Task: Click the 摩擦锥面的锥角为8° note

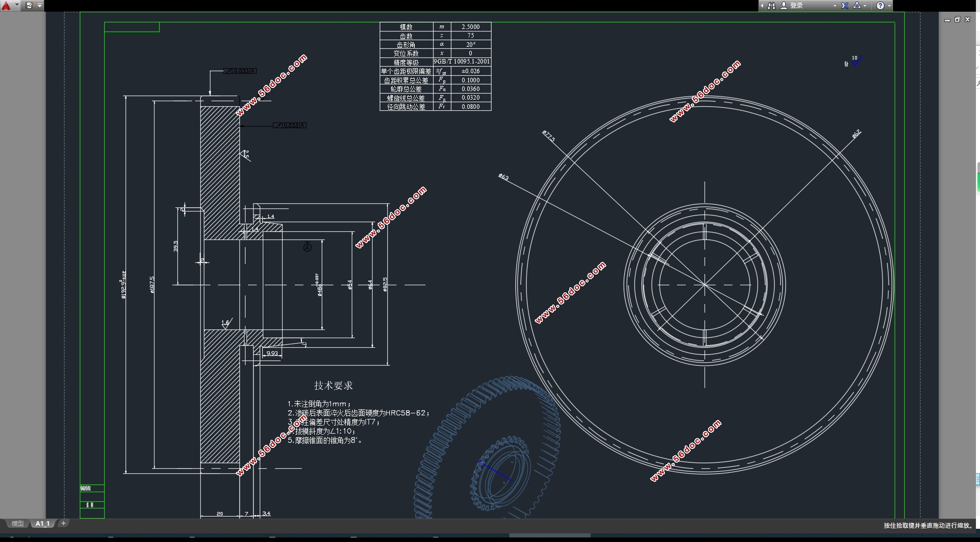Action: pyautogui.click(x=325, y=440)
